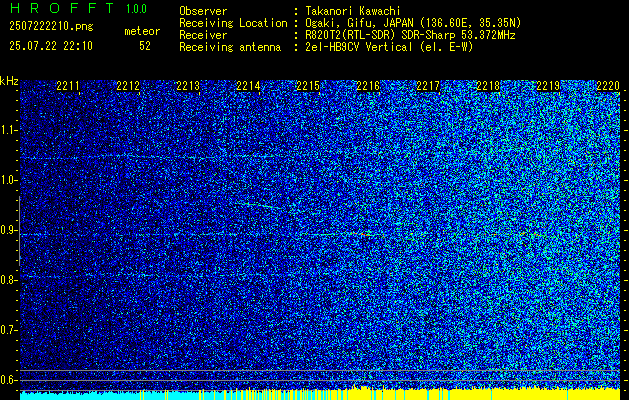Click the 2215 time marker

click(308, 85)
